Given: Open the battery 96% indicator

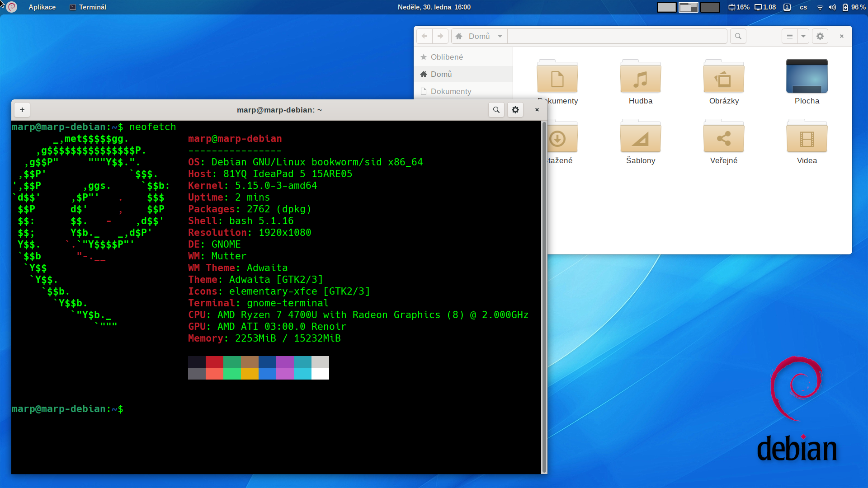Looking at the screenshot, I should 854,7.
